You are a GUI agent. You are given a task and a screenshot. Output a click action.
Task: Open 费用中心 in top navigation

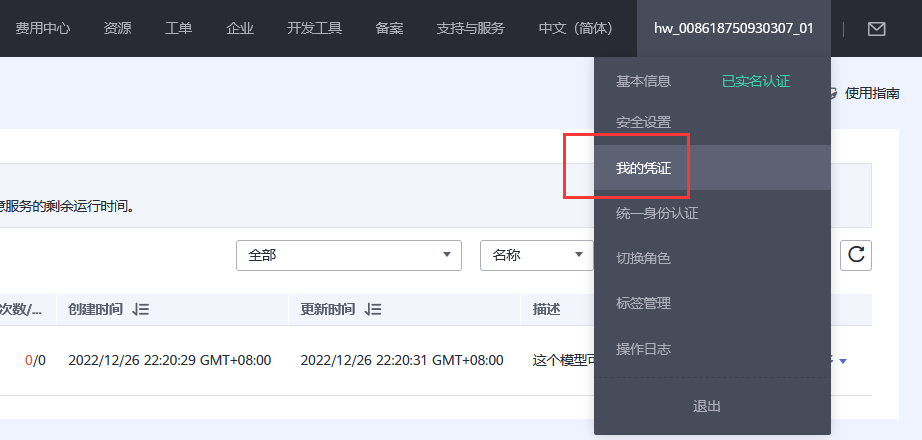[x=42, y=28]
